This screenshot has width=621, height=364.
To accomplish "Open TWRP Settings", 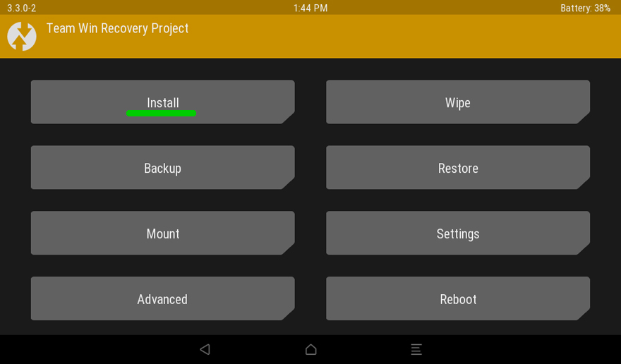I will coord(458,233).
